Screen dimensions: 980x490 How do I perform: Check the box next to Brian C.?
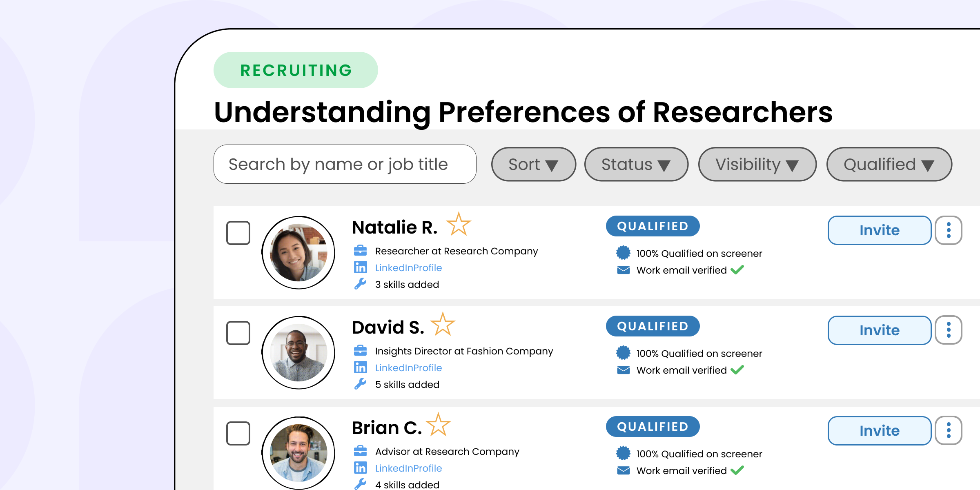(x=238, y=433)
